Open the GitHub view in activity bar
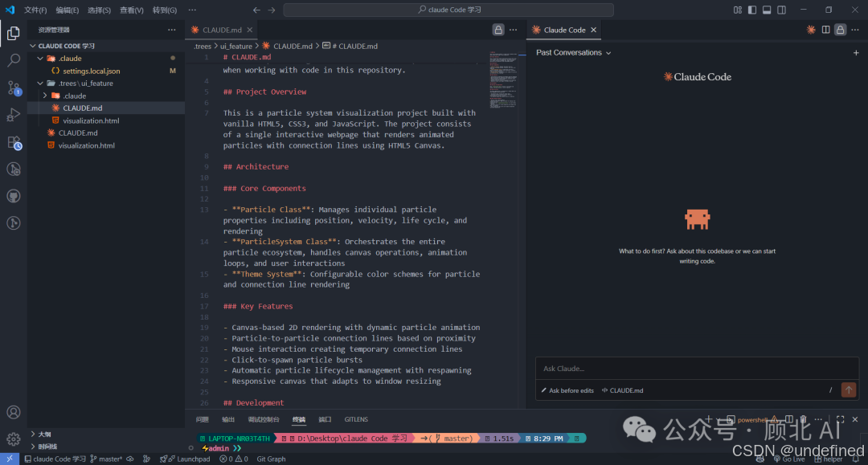The height and width of the screenshot is (465, 868). [14, 196]
